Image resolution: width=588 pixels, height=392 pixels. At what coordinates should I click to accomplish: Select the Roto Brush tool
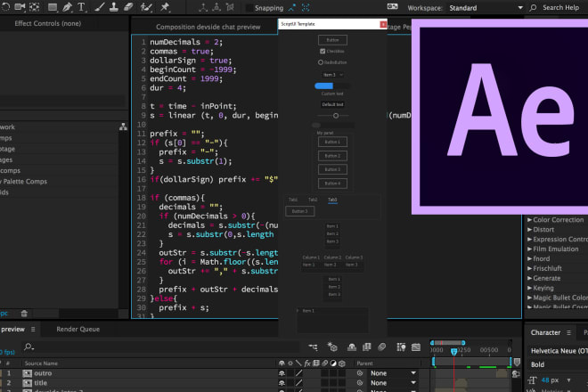click(x=146, y=7)
